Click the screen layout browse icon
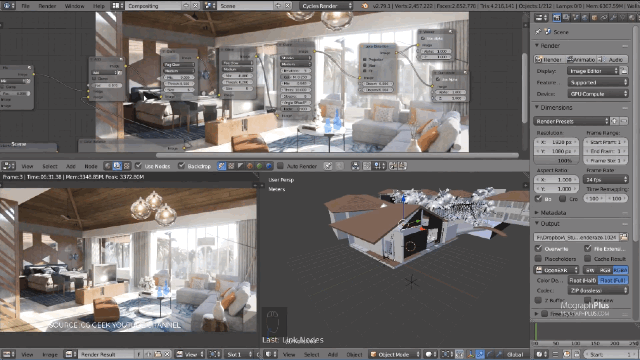 (117, 6)
